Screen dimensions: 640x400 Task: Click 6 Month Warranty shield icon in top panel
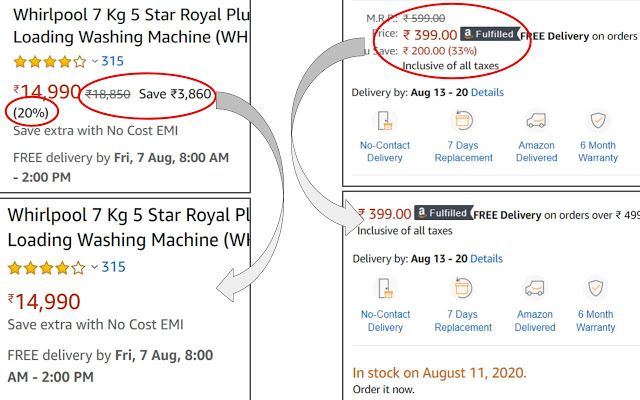(x=598, y=120)
